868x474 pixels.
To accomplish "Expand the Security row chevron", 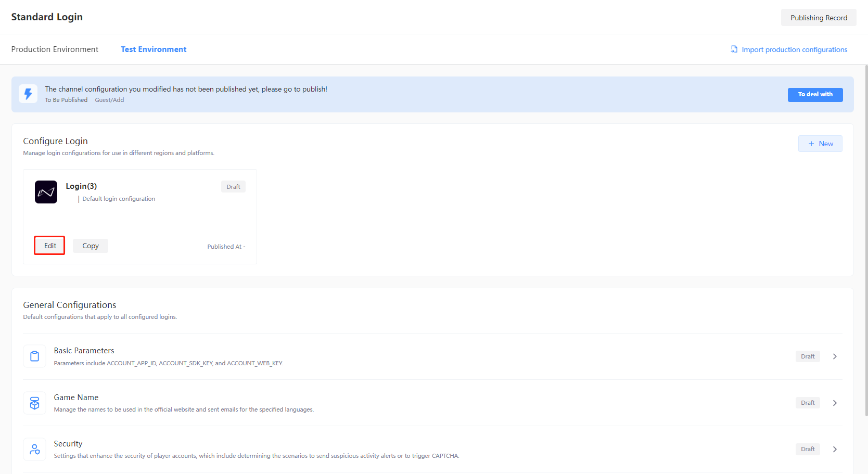I will 835,450.
